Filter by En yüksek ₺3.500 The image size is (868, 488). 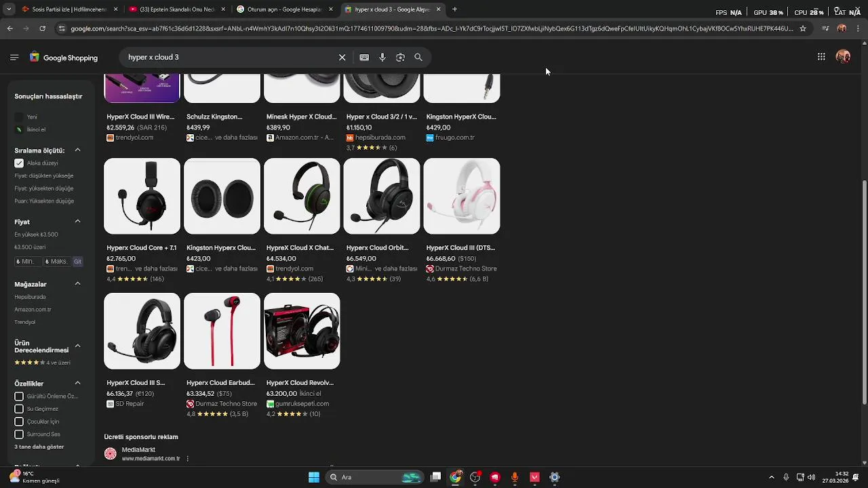[36, 235]
